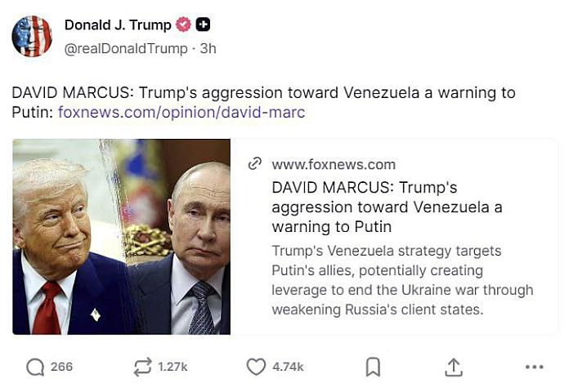View the 4.74k likes count
569x392 pixels.
tap(288, 367)
